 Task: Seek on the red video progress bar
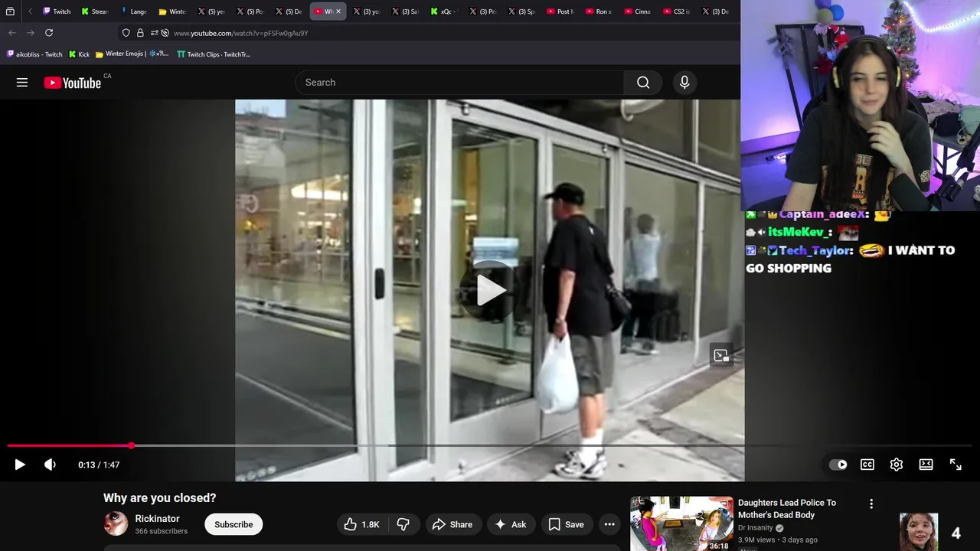(x=69, y=445)
